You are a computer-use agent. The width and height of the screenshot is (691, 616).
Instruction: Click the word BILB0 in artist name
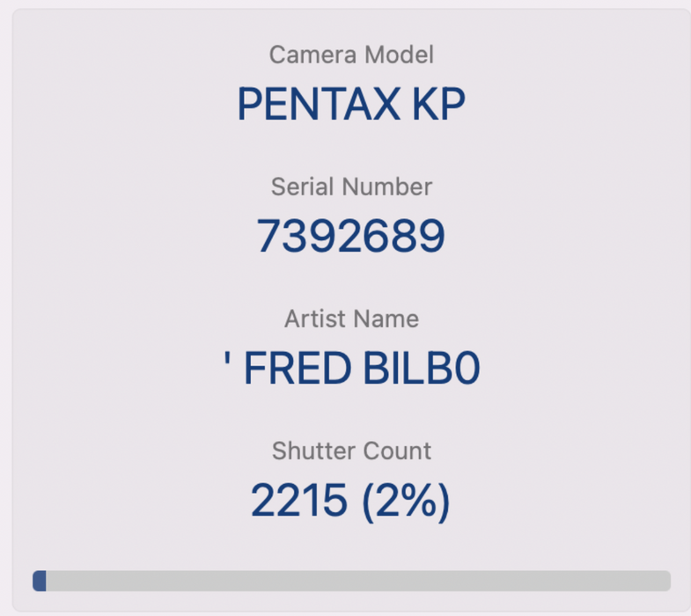(416, 370)
